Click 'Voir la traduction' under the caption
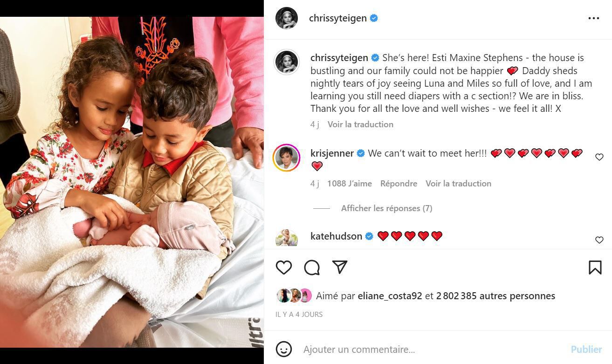 pos(360,124)
